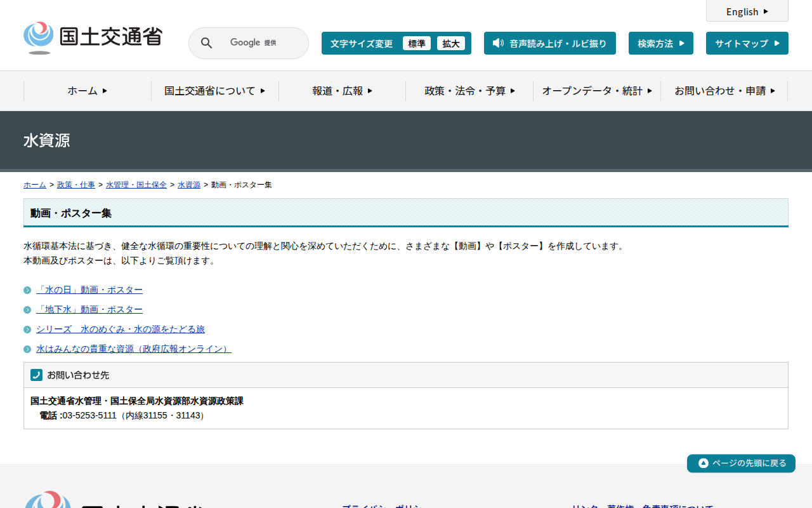The height and width of the screenshot is (508, 812).
Task: Switch language to English
Action: click(x=747, y=11)
